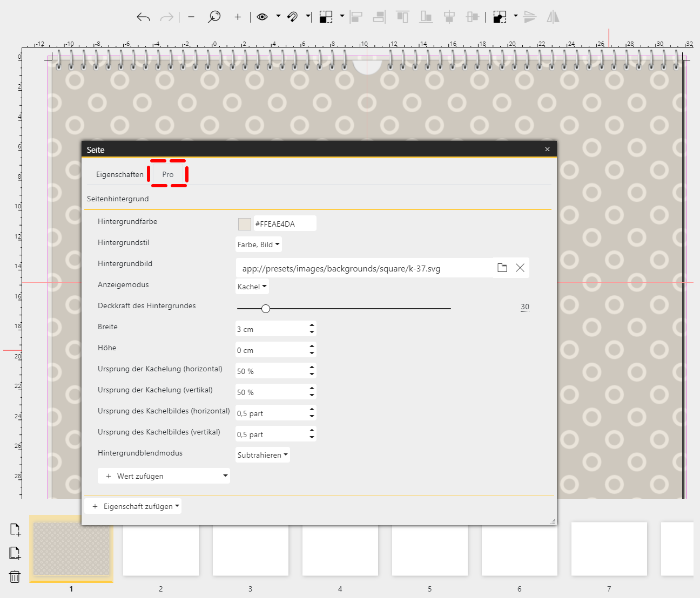
Task: Add a new page with the page-plus icon
Action: (x=15, y=529)
